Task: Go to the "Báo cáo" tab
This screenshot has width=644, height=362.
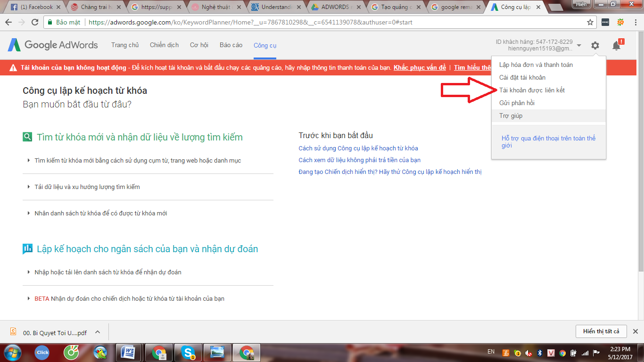Action: tap(231, 45)
